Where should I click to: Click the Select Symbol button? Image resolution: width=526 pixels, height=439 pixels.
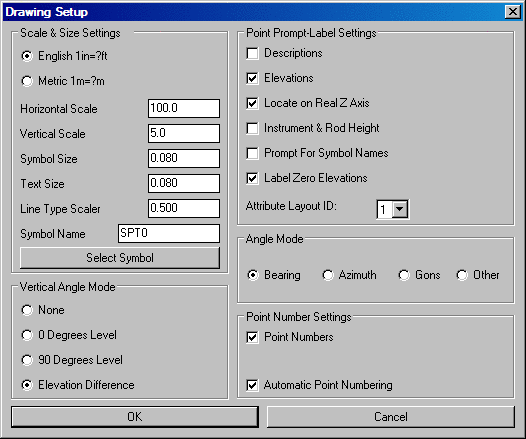(x=120, y=258)
